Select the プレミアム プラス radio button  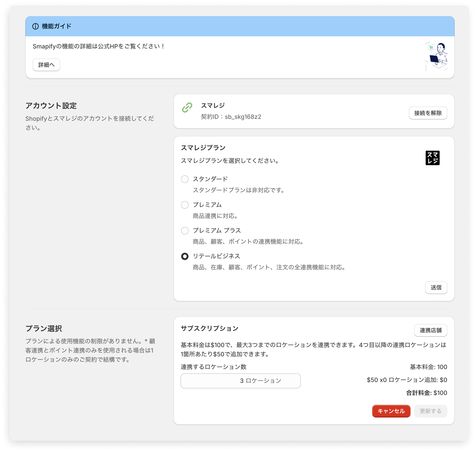coord(185,231)
